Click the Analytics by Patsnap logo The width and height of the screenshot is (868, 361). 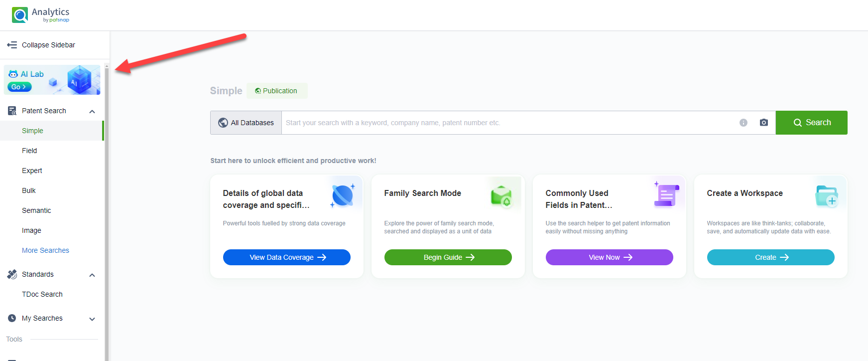click(41, 15)
